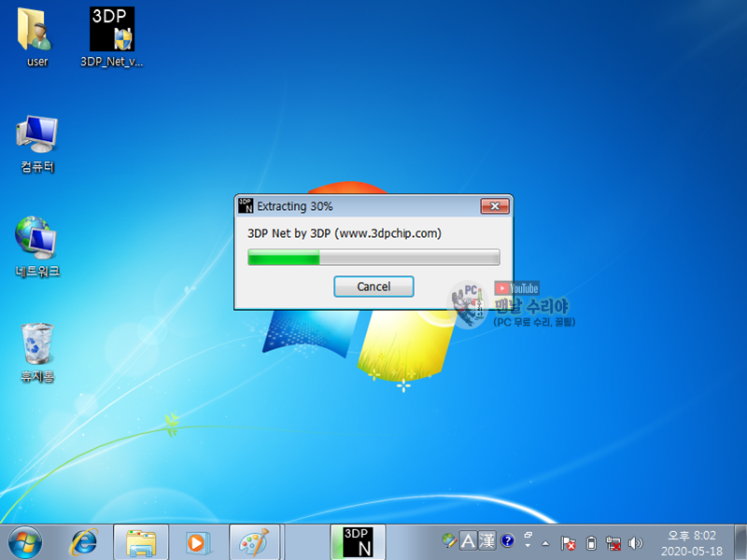This screenshot has width=747, height=560.
Task: Close the Extracting dialog window
Action: coord(495,206)
